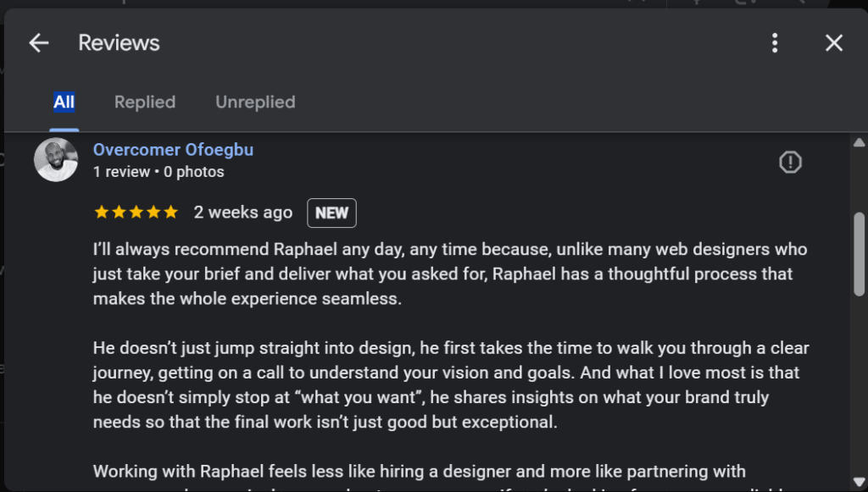The width and height of the screenshot is (868, 492).
Task: Click the second star of the review rating
Action: [119, 212]
